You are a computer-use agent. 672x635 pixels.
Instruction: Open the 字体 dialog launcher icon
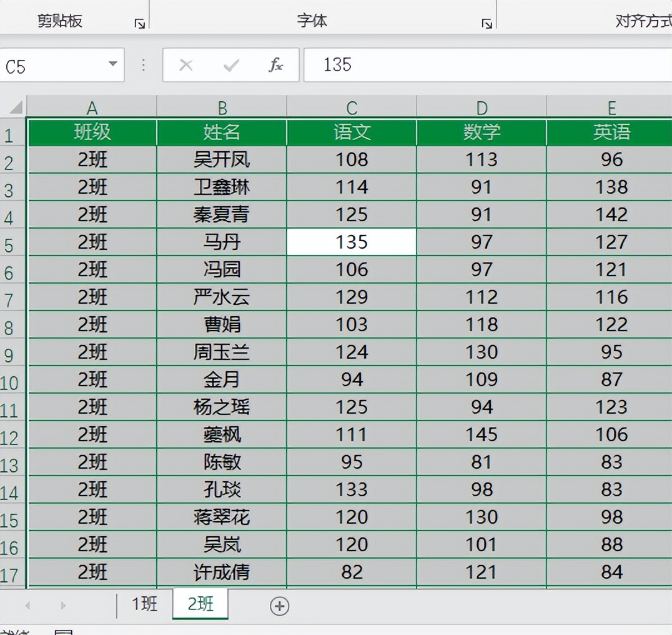click(x=487, y=22)
